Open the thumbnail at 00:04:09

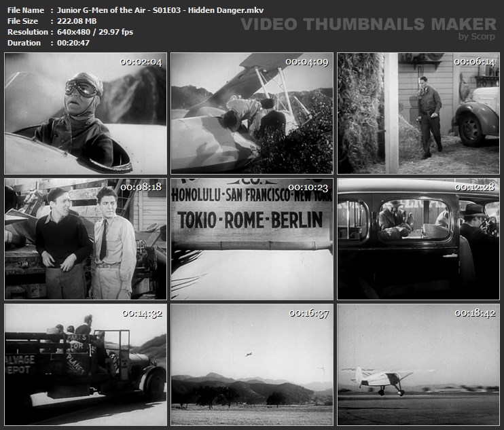pos(252,113)
